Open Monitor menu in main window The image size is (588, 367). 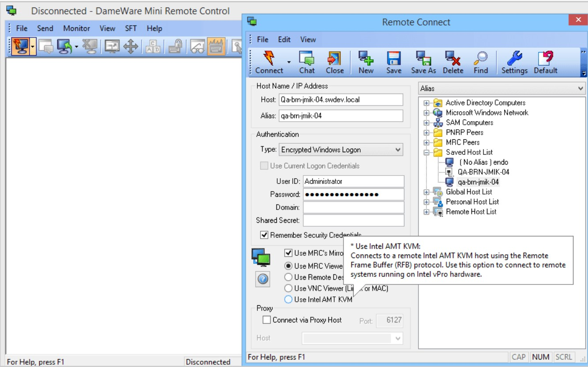[76, 28]
